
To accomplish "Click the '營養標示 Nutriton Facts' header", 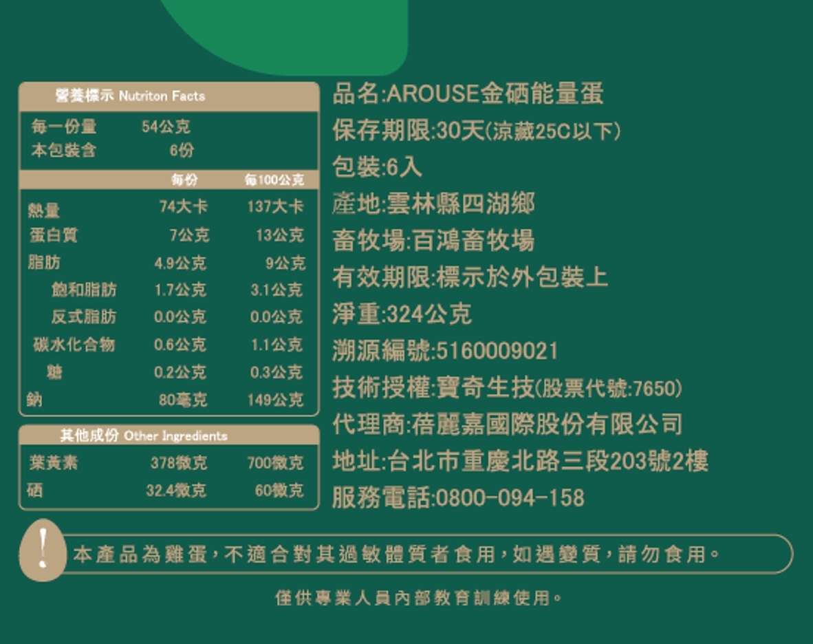I will point(130,96).
